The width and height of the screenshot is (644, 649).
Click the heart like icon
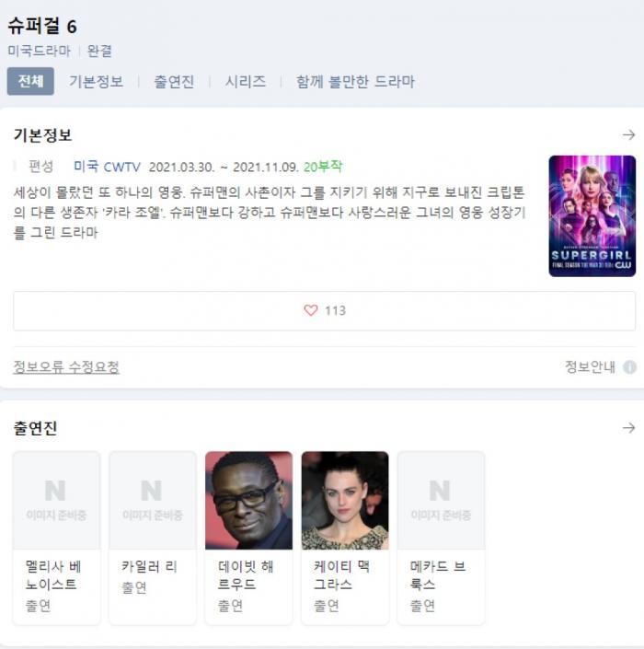click(x=311, y=311)
